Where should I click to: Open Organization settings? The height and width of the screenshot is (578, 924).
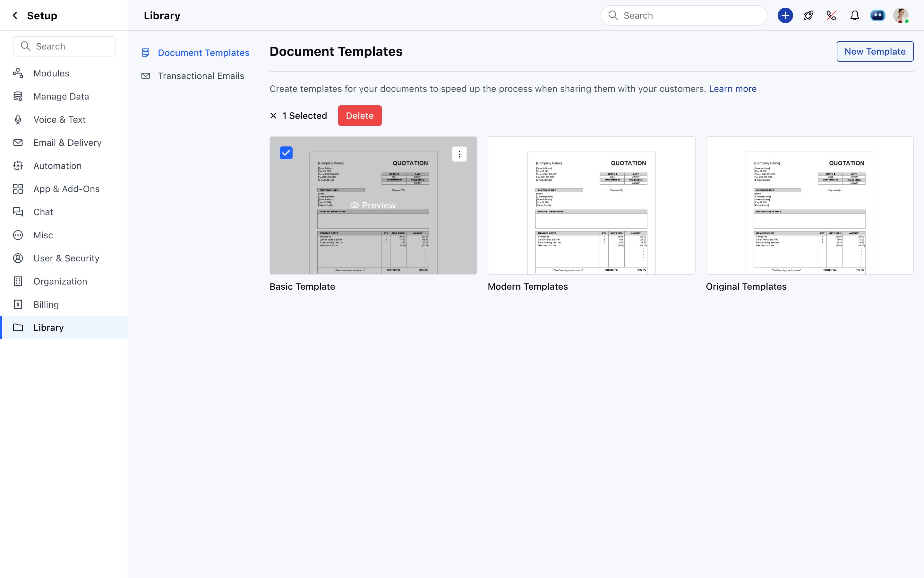[x=64, y=281]
